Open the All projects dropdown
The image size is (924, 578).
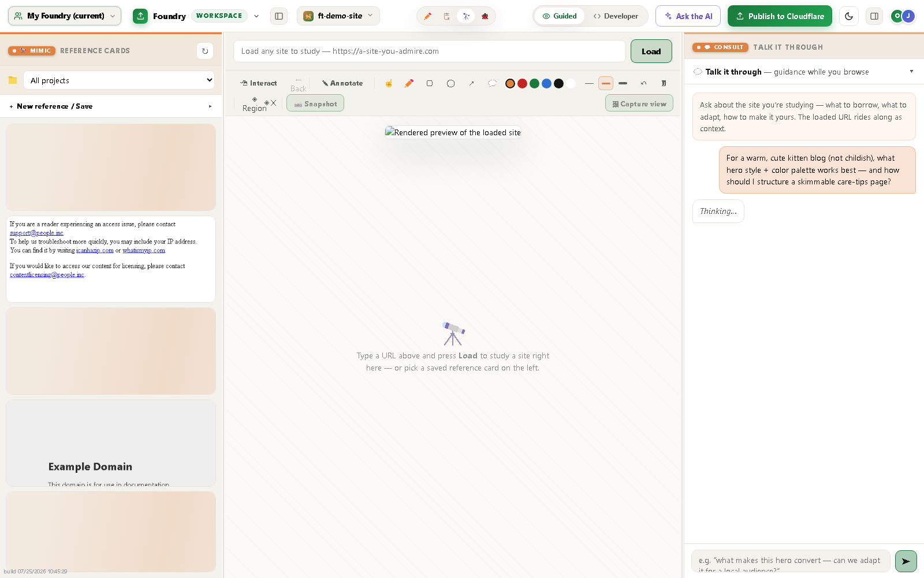[x=119, y=80]
